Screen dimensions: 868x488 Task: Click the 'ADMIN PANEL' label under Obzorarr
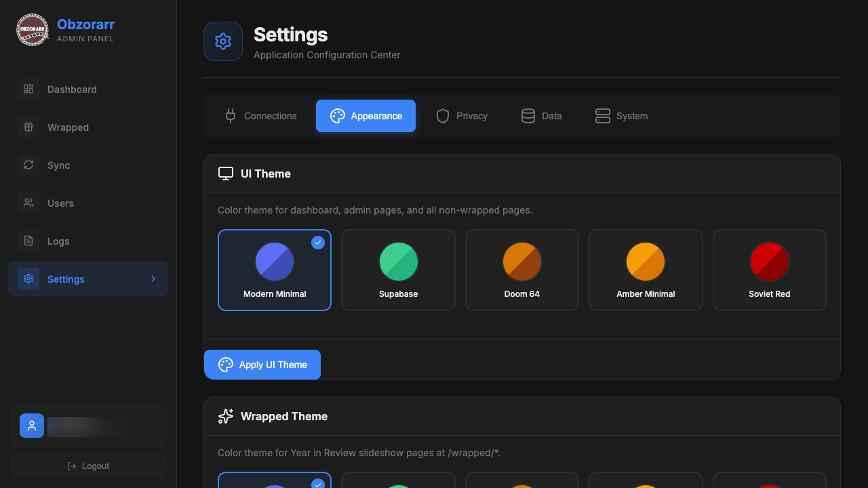85,39
